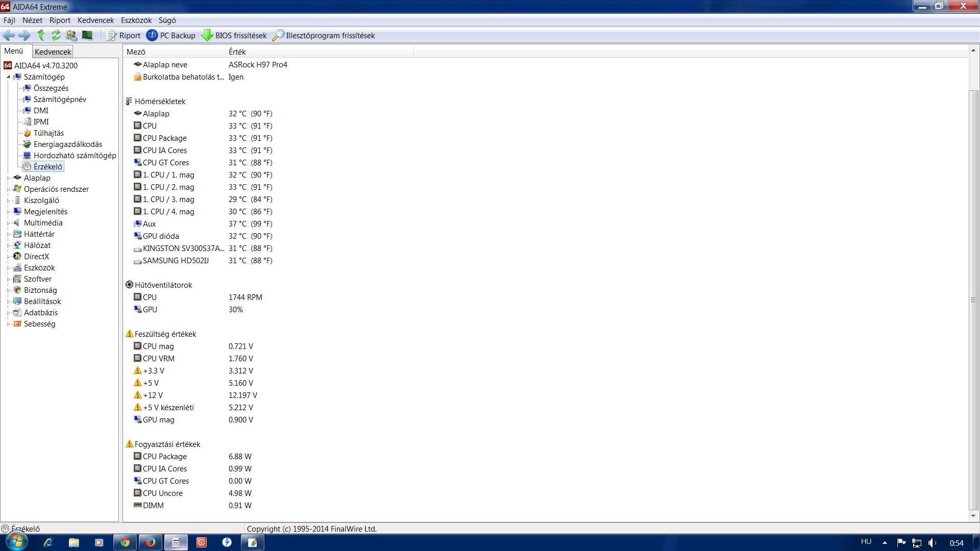Select Összegzés in the tree
Viewport: 980px width, 551px height.
[51, 88]
